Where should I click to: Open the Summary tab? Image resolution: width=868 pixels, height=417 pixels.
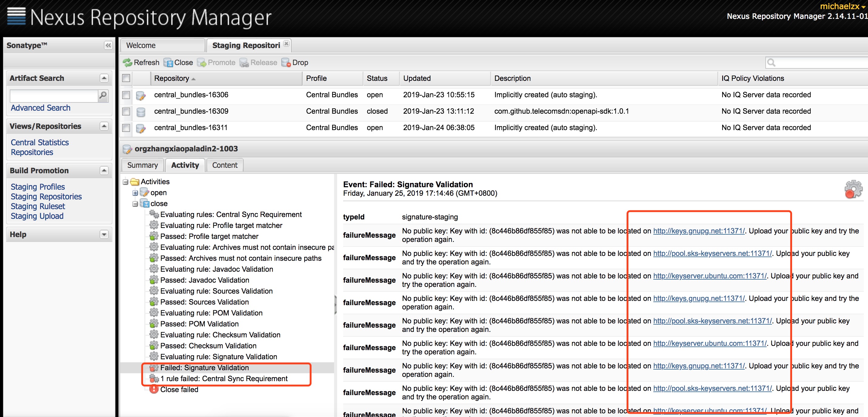coord(142,165)
